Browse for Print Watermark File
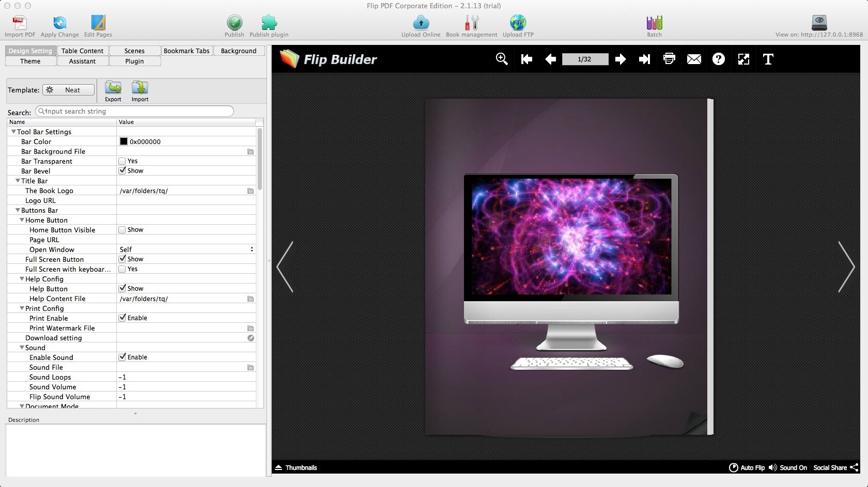Screen dimensions: 868x487 (x=251, y=328)
